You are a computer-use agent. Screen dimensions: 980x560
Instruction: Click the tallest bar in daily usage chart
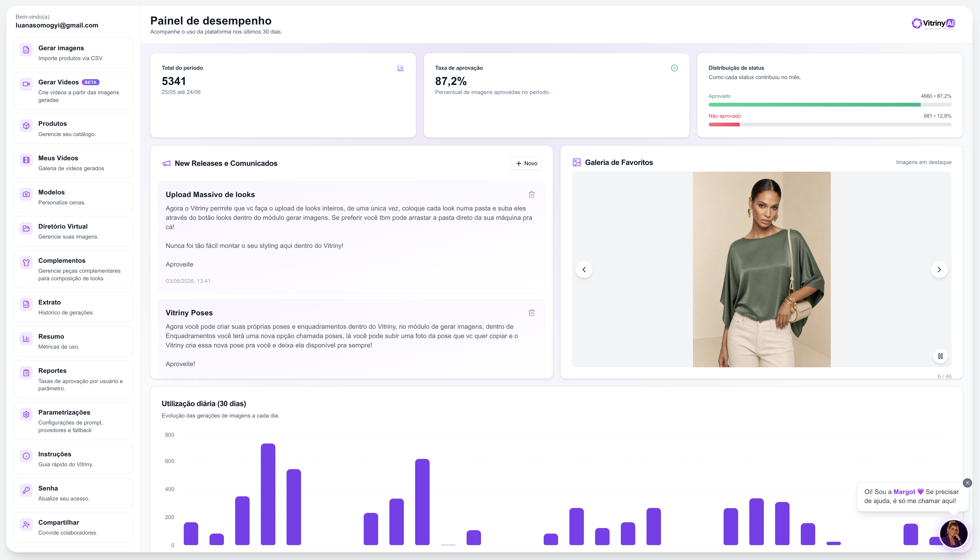tap(268, 494)
